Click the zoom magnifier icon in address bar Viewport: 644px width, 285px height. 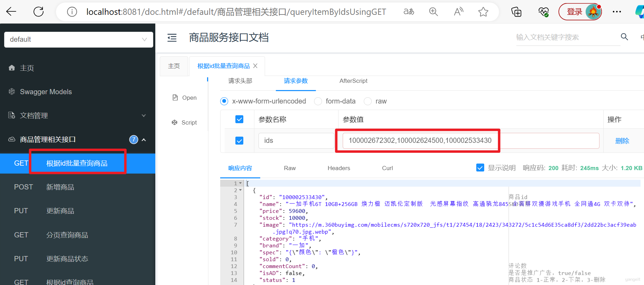pos(433,12)
